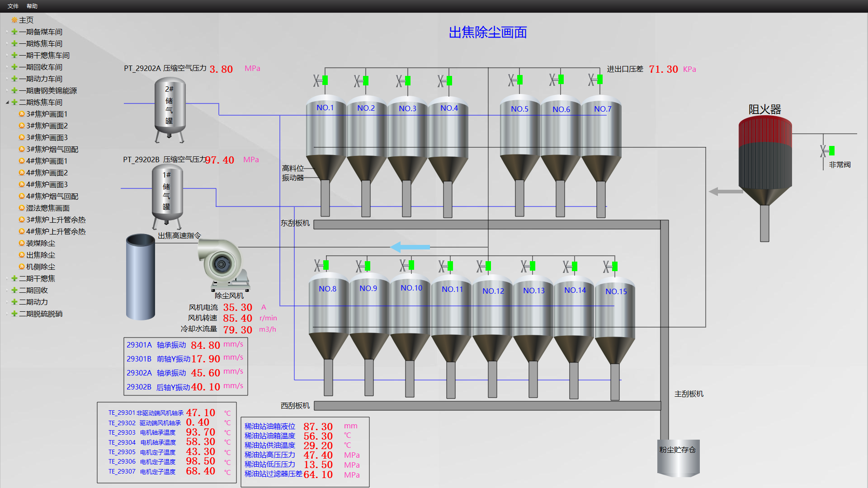The height and width of the screenshot is (488, 868).
Task: Toggle the 非常阀 emergency valve indicator
Action: click(831, 151)
